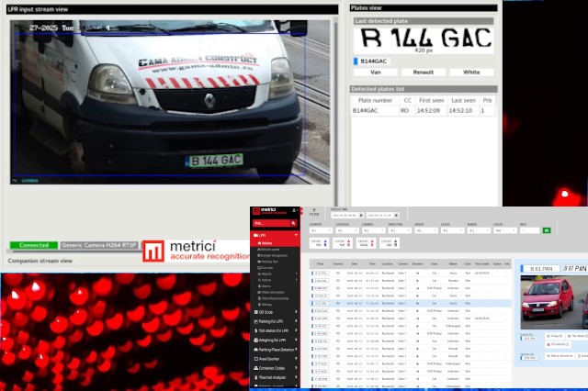Click the red Export PDF button
Image resolution: width=588 pixels, height=391 pixels.
(x=343, y=243)
